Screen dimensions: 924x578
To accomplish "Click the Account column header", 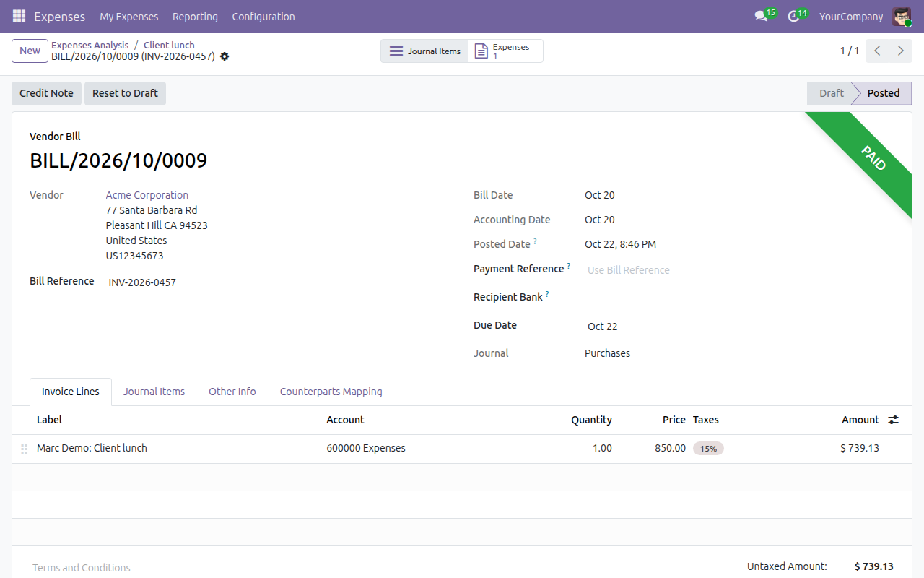I will point(345,420).
